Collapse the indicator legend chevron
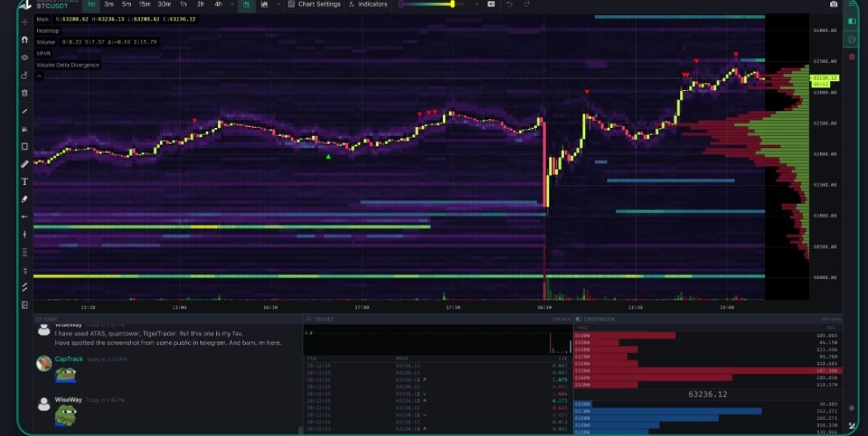This screenshot has width=868, height=436. pos(39,76)
